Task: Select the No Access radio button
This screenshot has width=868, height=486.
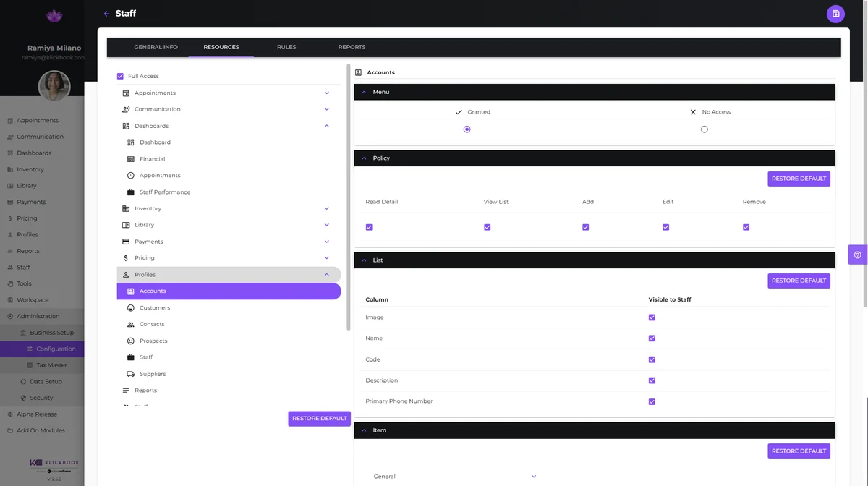Action: point(705,129)
